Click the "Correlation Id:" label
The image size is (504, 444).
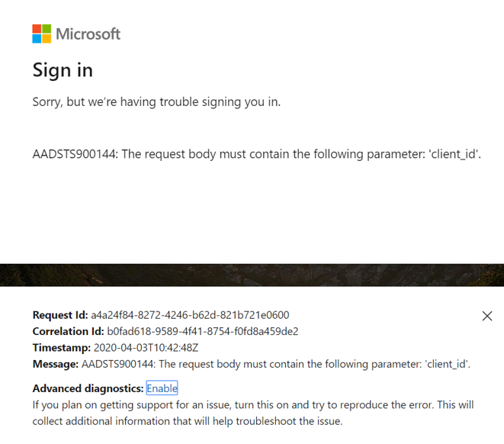coord(68,331)
